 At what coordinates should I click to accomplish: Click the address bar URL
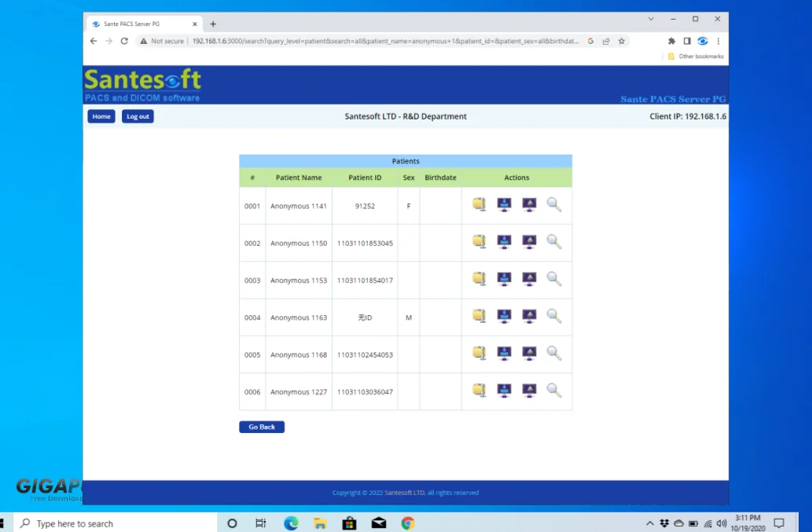point(385,41)
